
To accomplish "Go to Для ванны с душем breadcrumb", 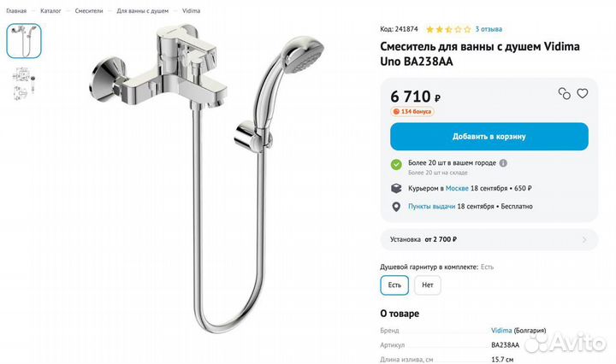I will click(x=142, y=11).
